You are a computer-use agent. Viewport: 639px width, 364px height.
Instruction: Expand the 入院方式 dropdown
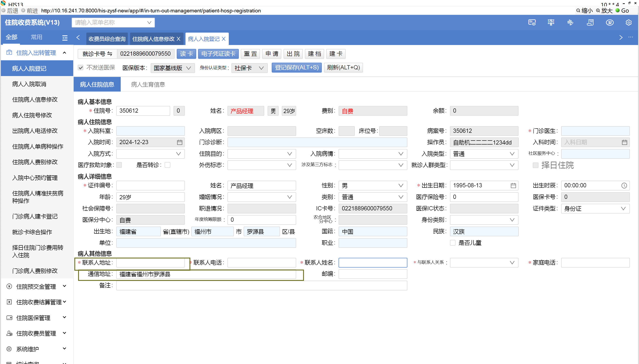150,154
